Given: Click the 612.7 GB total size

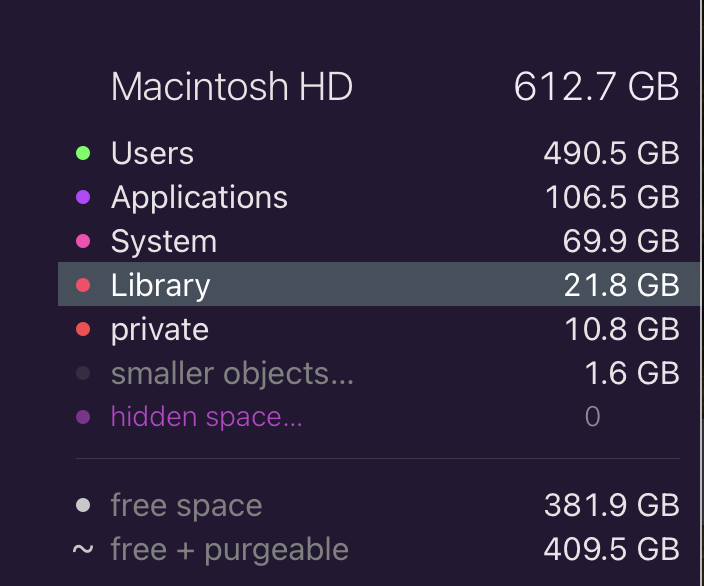Looking at the screenshot, I should click(596, 88).
